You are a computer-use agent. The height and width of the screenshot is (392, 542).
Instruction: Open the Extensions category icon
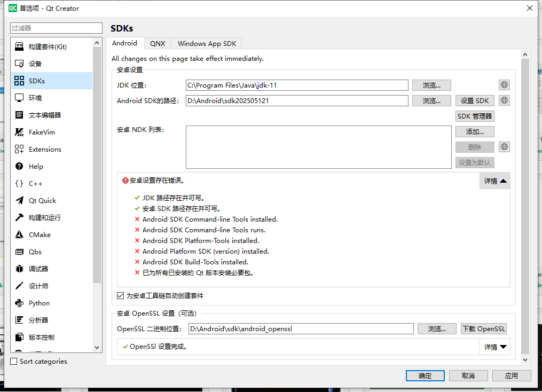click(19, 150)
